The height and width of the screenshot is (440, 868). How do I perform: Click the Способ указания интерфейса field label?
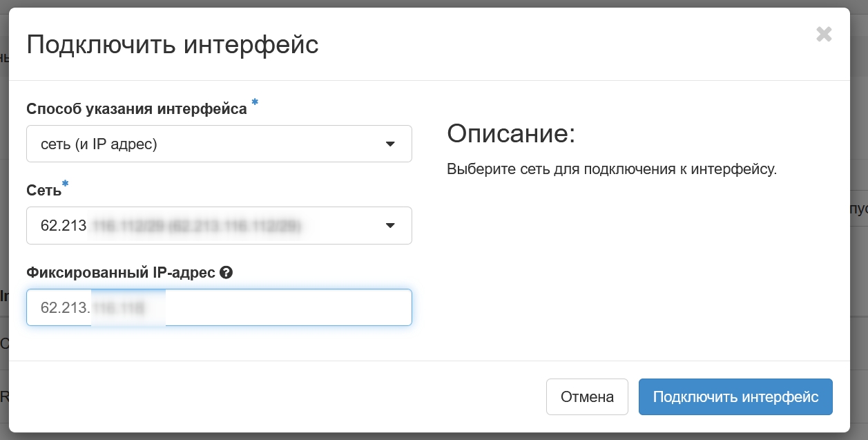(x=136, y=109)
